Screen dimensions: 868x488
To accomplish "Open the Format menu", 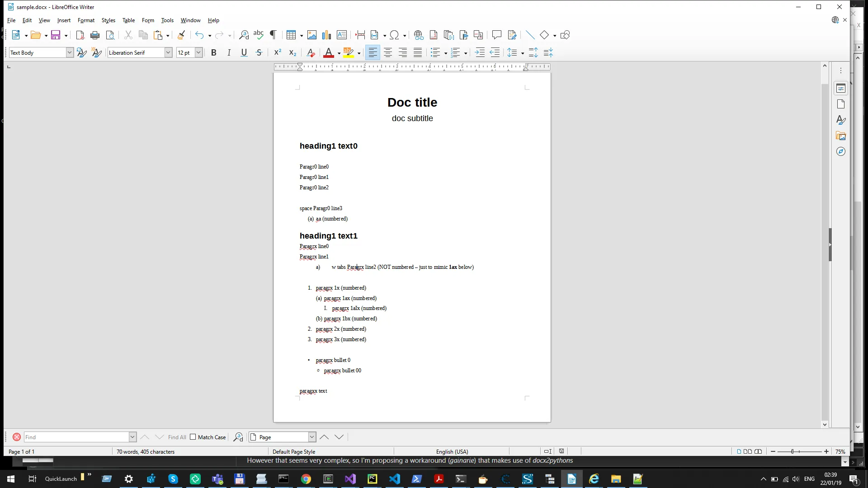I will [86, 20].
